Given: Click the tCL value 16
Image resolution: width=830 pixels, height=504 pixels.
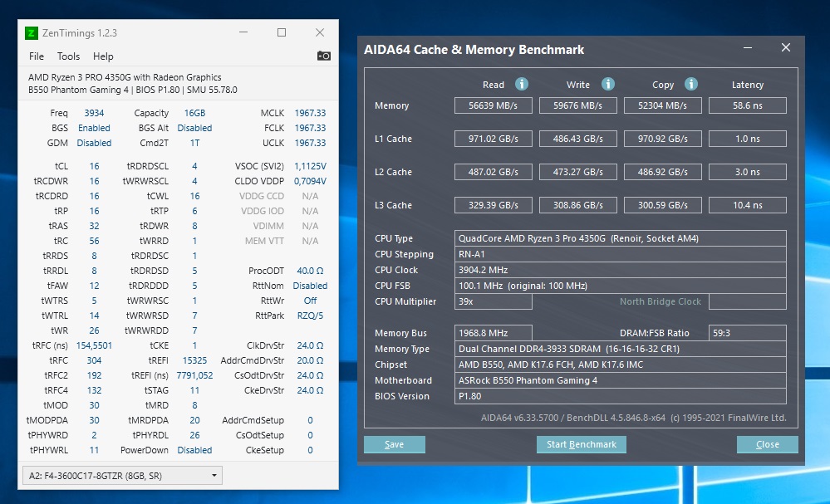Looking at the screenshot, I should [94, 166].
